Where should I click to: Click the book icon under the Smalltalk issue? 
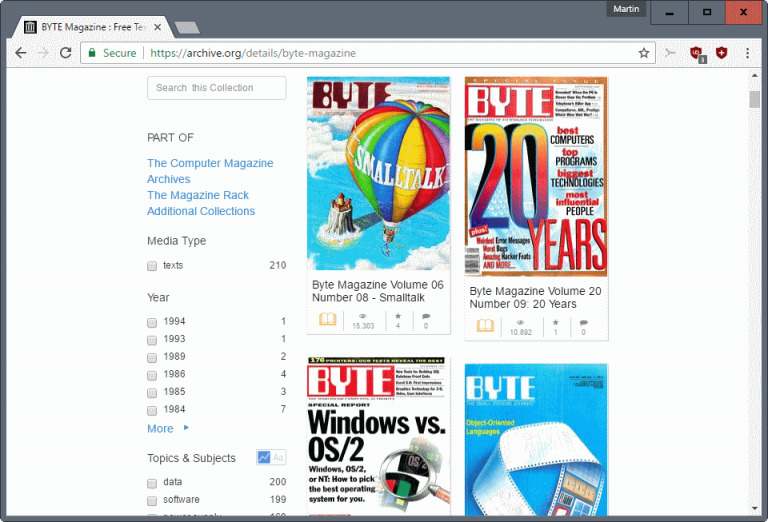(328, 319)
